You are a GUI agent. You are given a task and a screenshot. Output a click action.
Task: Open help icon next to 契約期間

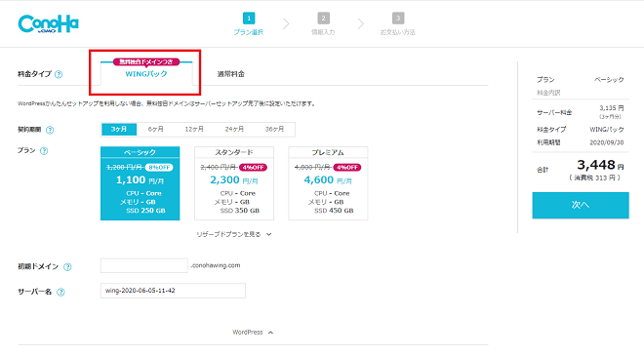[50, 130]
